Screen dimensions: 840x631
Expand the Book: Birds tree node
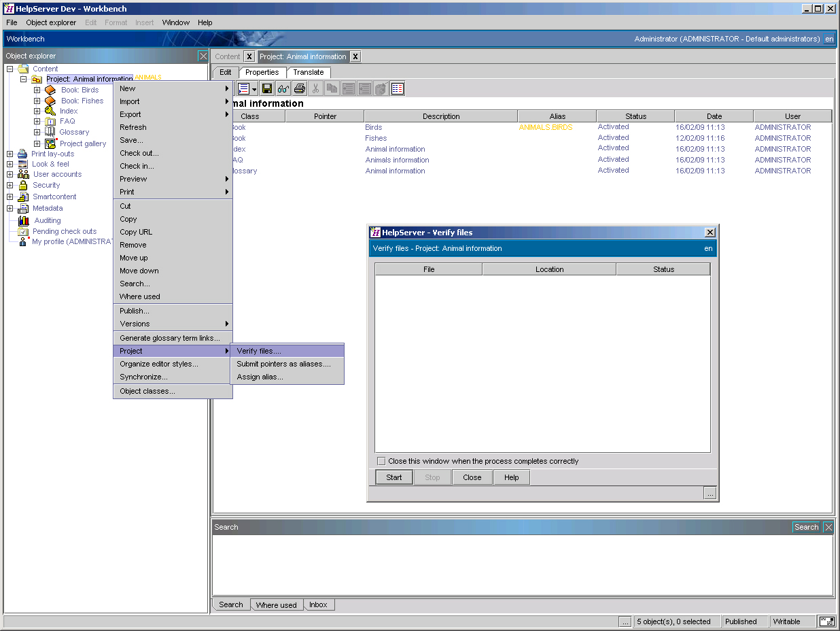click(x=36, y=90)
